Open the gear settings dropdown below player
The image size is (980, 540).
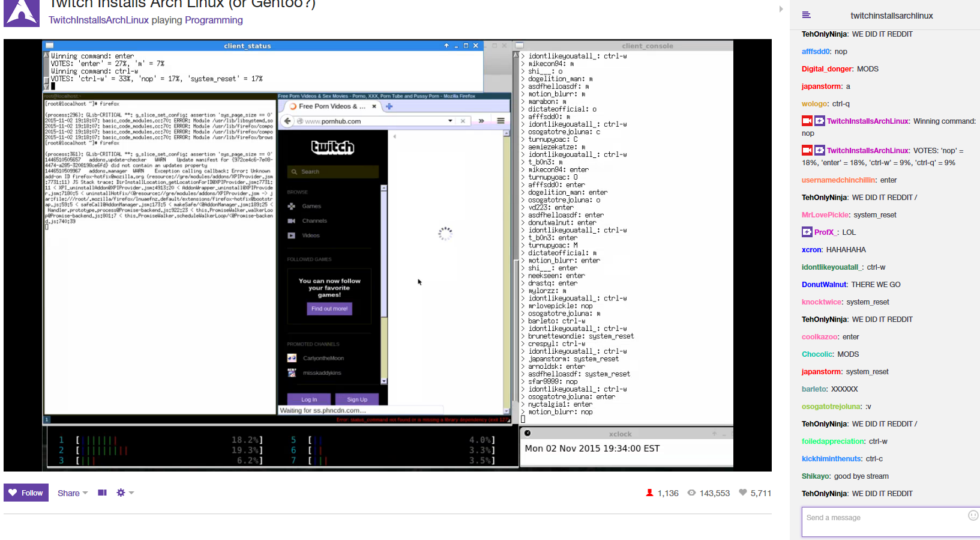[x=125, y=493]
